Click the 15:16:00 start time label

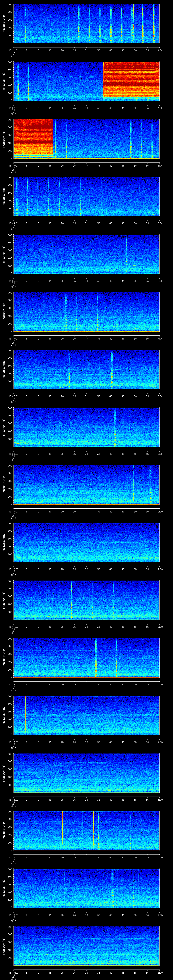[14, 915]
